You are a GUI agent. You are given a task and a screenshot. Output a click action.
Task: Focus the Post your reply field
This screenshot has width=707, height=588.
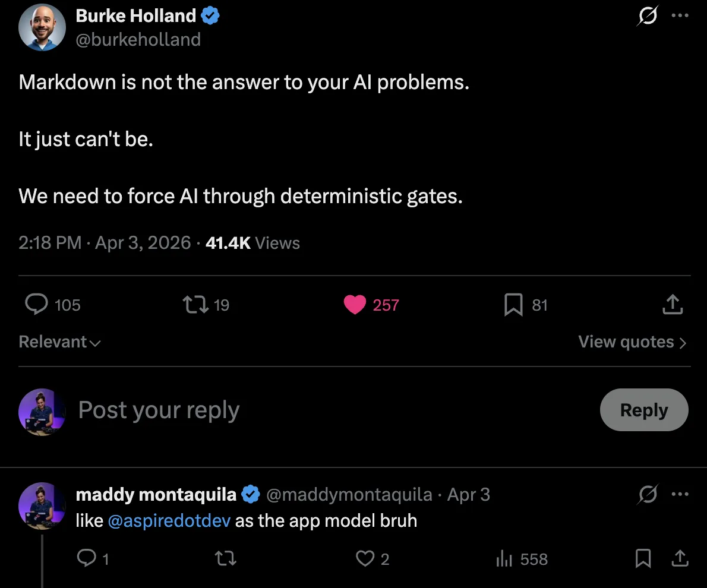coord(159,410)
